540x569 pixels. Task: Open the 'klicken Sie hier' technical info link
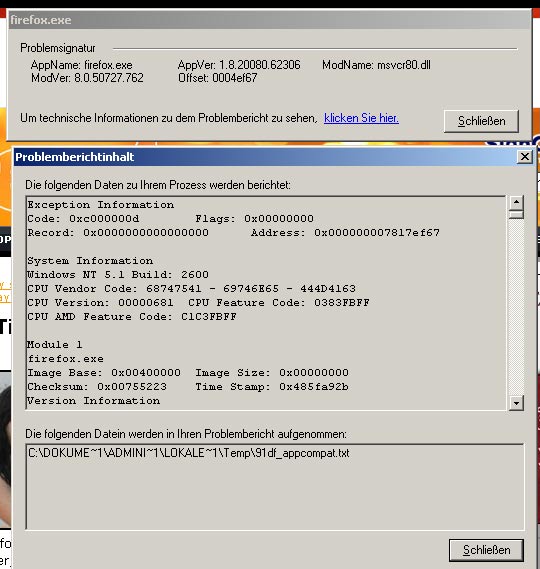click(361, 118)
